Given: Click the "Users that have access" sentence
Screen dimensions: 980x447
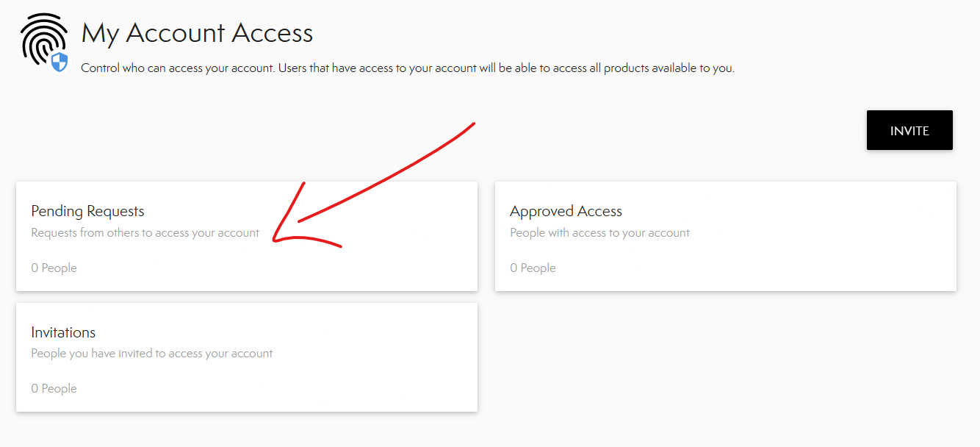Looking at the screenshot, I should (532, 68).
